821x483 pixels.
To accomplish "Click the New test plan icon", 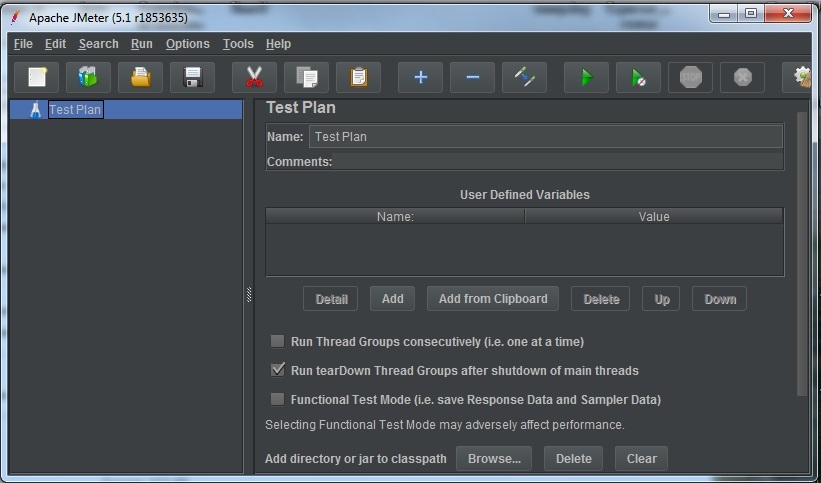I will [36, 78].
